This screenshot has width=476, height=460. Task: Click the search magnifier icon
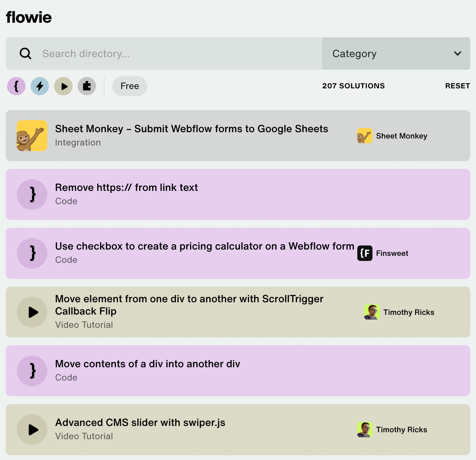[x=25, y=54]
